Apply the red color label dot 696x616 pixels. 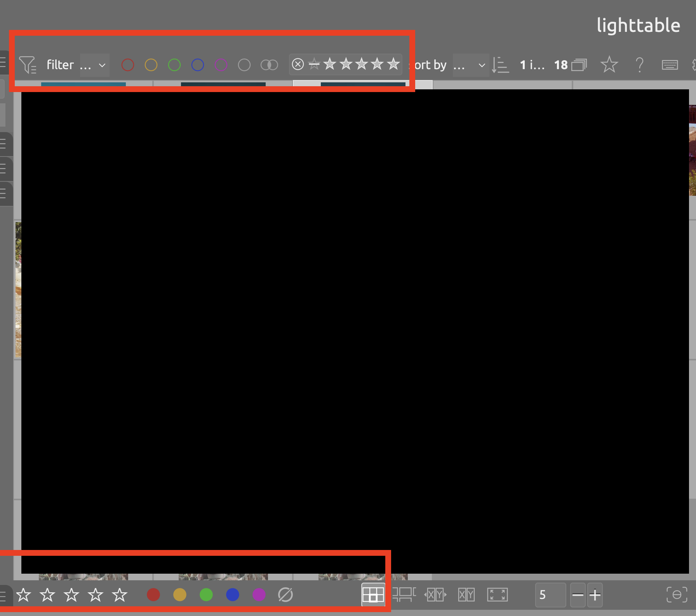[153, 595]
